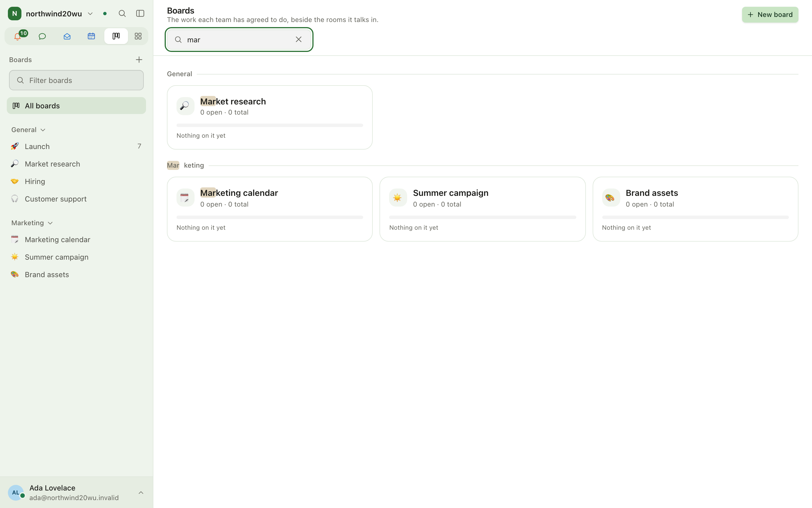812x508 pixels.
Task: Click the New board button
Action: (770, 14)
